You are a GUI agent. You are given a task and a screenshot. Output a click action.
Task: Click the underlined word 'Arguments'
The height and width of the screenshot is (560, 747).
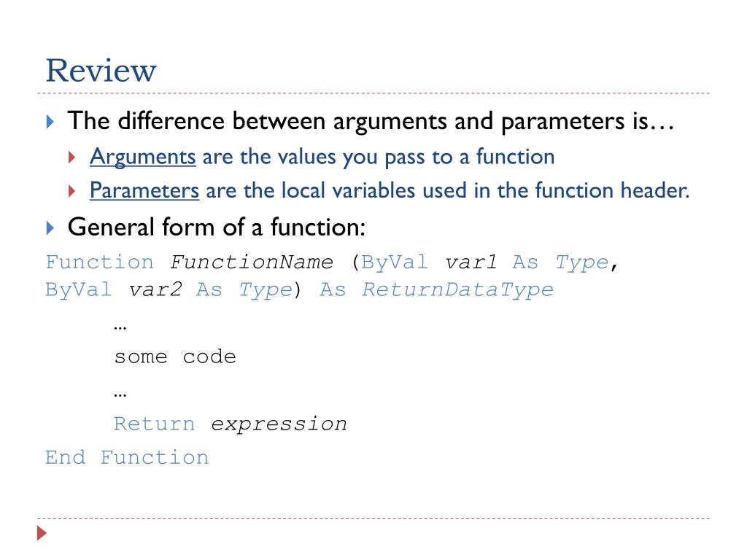142,157
